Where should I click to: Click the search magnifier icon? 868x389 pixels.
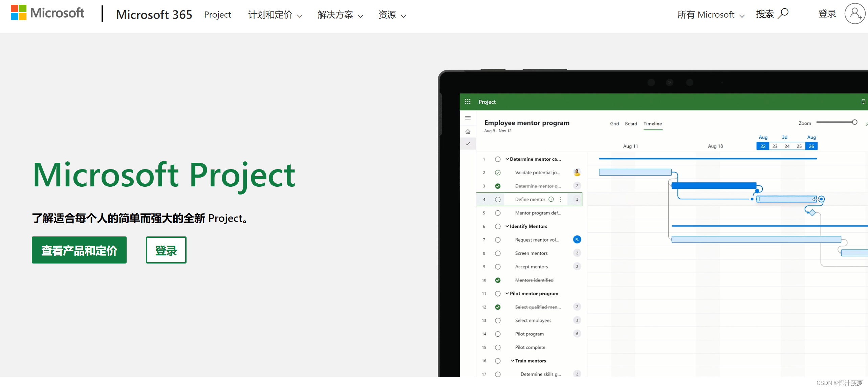point(783,14)
